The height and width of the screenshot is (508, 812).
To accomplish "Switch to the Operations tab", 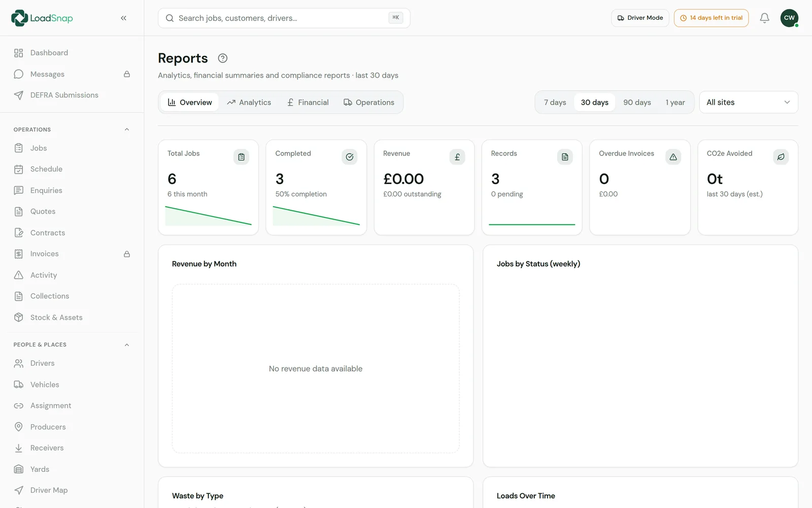I will coord(369,102).
